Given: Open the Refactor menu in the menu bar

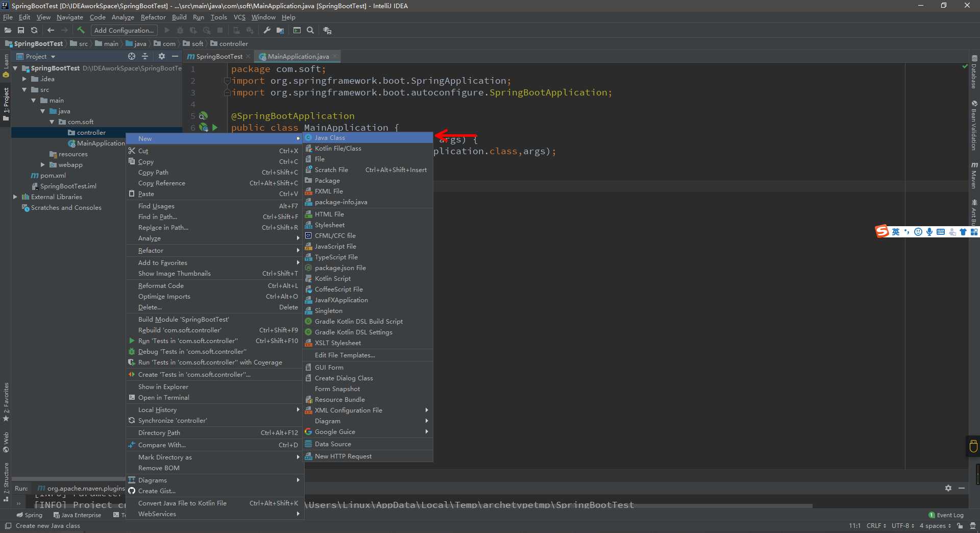Looking at the screenshot, I should 153,17.
